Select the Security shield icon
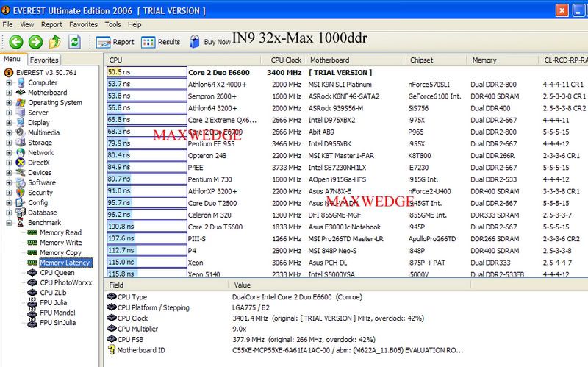The height and width of the screenshot is (367, 588). pos(21,193)
